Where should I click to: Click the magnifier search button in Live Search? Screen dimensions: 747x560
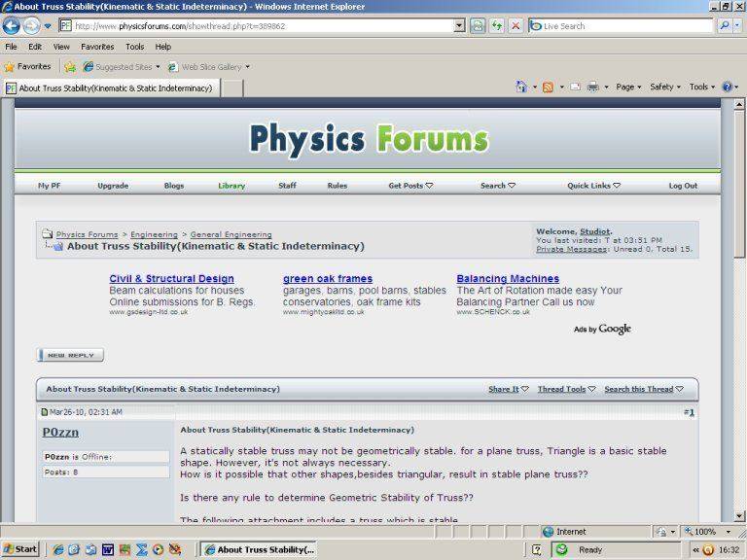(724, 25)
